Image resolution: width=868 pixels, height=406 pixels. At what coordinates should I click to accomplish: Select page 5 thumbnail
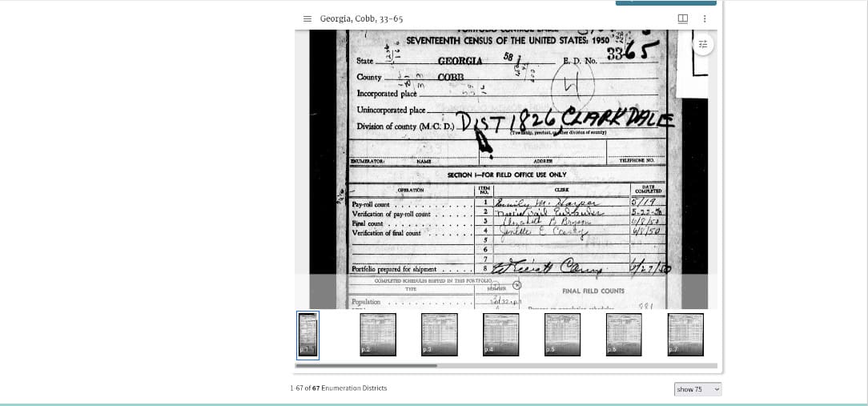pyautogui.click(x=562, y=335)
